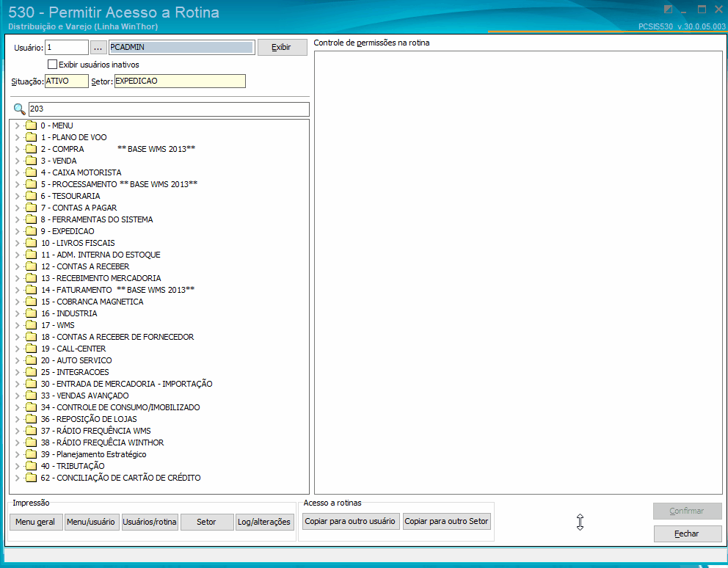Click the folder icon of 19 - CALL-CENTER
The width and height of the screenshot is (728, 568).
click(x=31, y=349)
